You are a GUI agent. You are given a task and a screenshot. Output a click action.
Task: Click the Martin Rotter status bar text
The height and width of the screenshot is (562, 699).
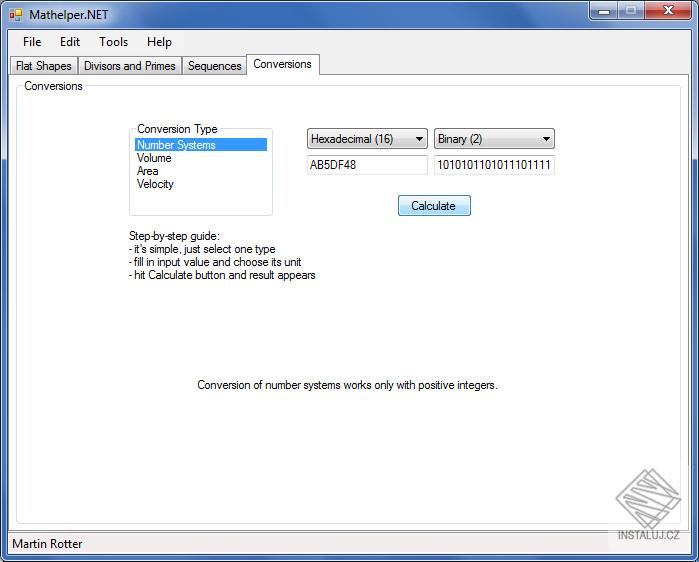tap(47, 544)
